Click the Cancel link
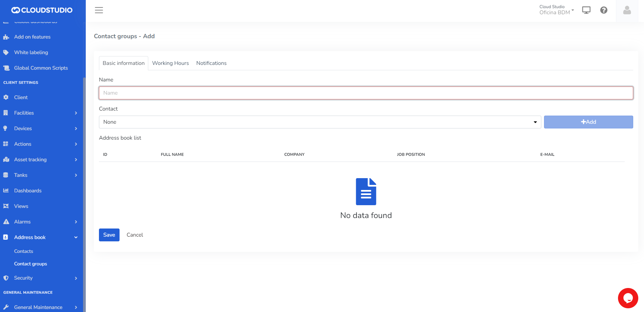 pyautogui.click(x=135, y=235)
